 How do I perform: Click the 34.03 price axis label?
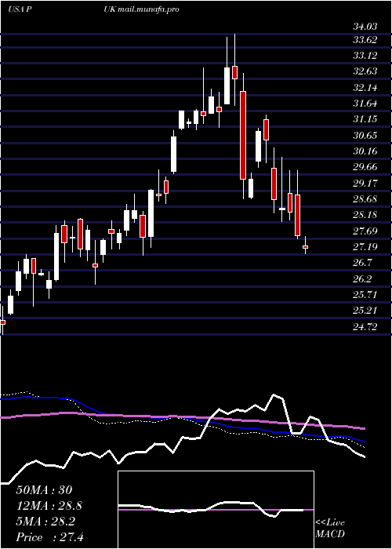pos(365,26)
